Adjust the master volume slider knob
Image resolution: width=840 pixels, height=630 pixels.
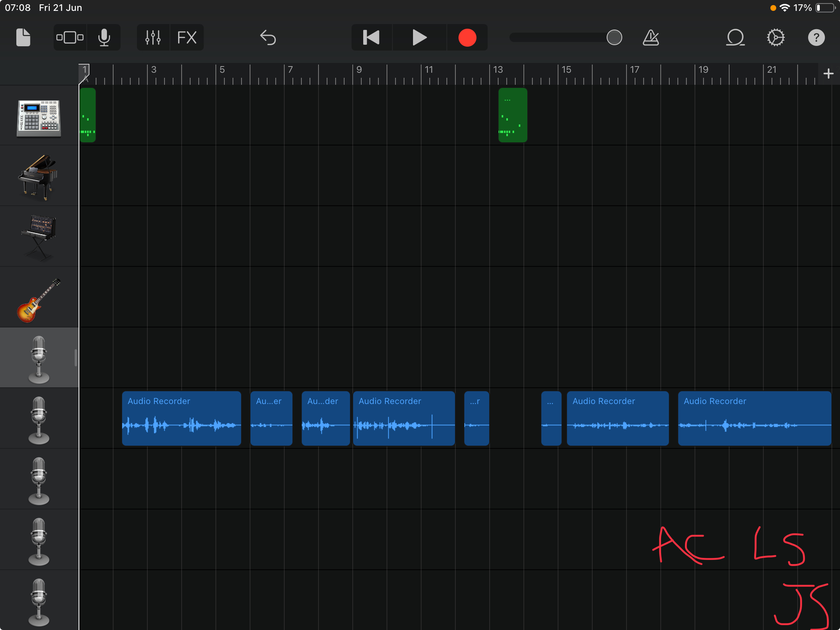[614, 37]
